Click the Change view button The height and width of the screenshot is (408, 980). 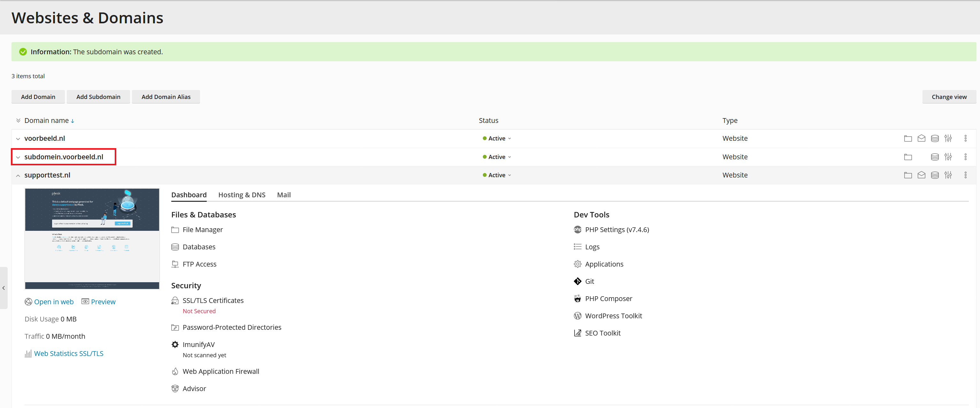949,97
